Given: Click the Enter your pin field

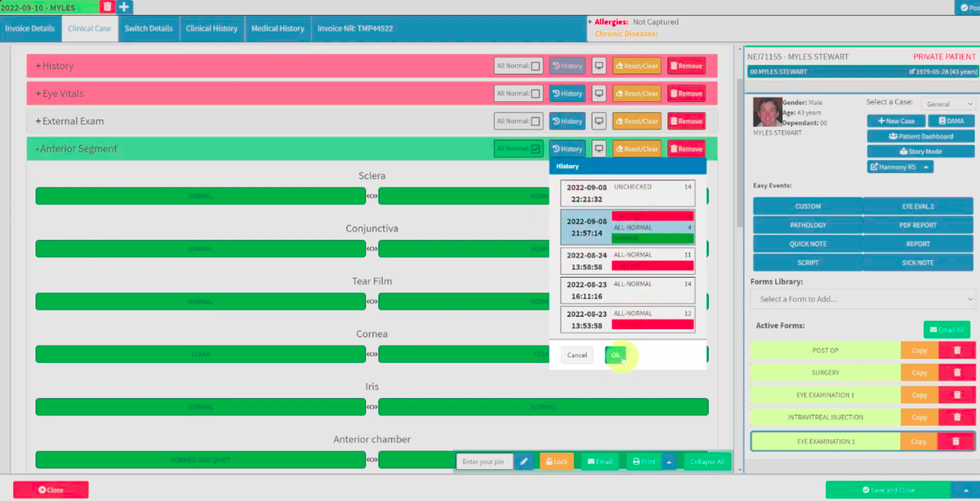Looking at the screenshot, I should point(485,461).
